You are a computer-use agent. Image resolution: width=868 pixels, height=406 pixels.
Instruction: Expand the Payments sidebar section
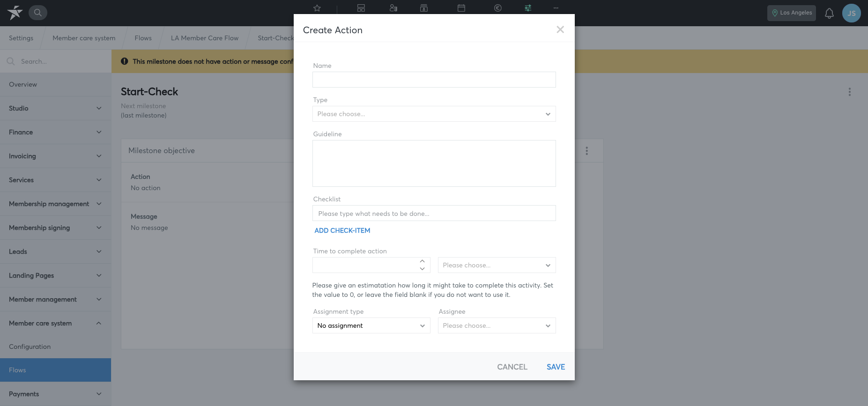pos(55,394)
